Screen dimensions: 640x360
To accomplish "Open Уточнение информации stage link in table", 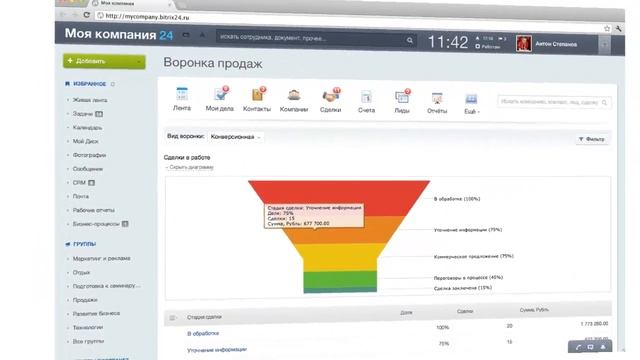I will tap(217, 350).
